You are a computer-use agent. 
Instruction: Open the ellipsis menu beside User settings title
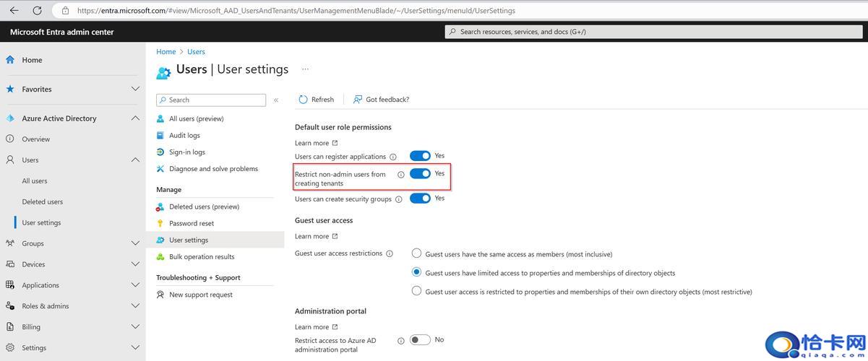[305, 69]
